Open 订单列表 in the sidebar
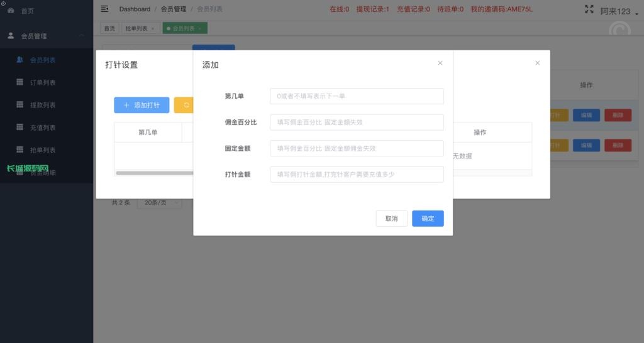 43,83
